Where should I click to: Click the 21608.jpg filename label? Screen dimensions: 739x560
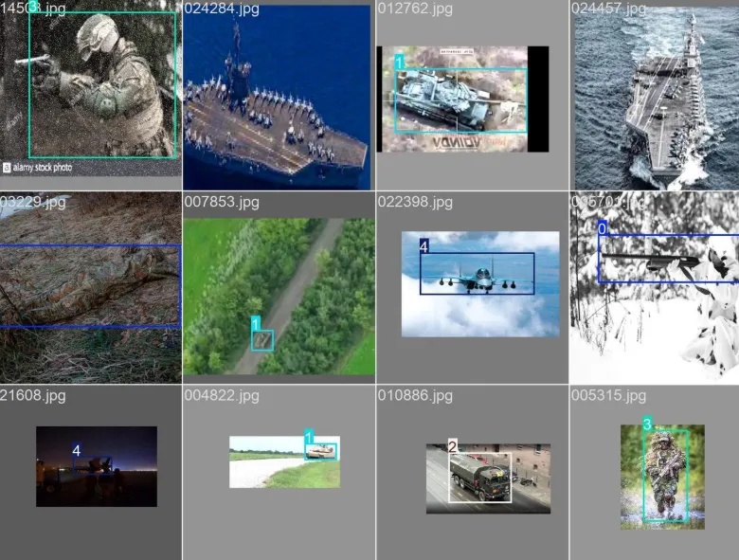click(x=32, y=395)
